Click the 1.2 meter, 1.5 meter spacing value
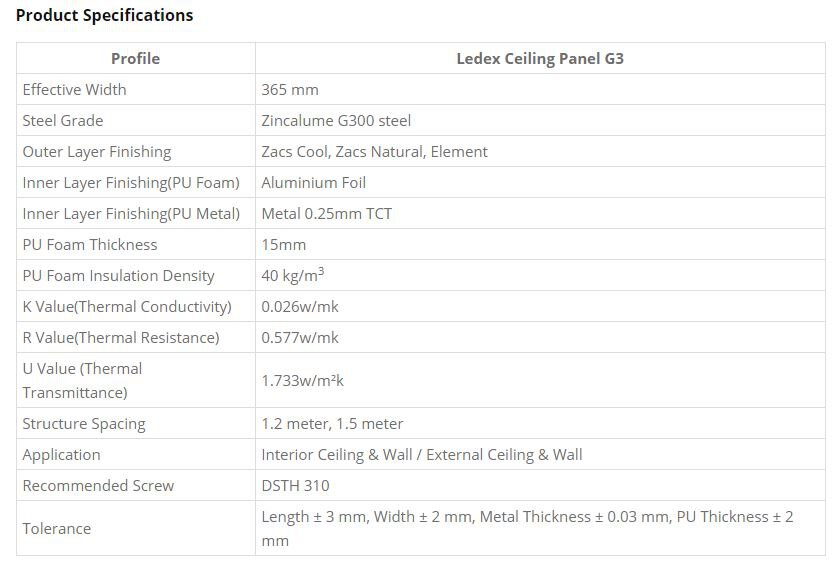 click(x=332, y=423)
